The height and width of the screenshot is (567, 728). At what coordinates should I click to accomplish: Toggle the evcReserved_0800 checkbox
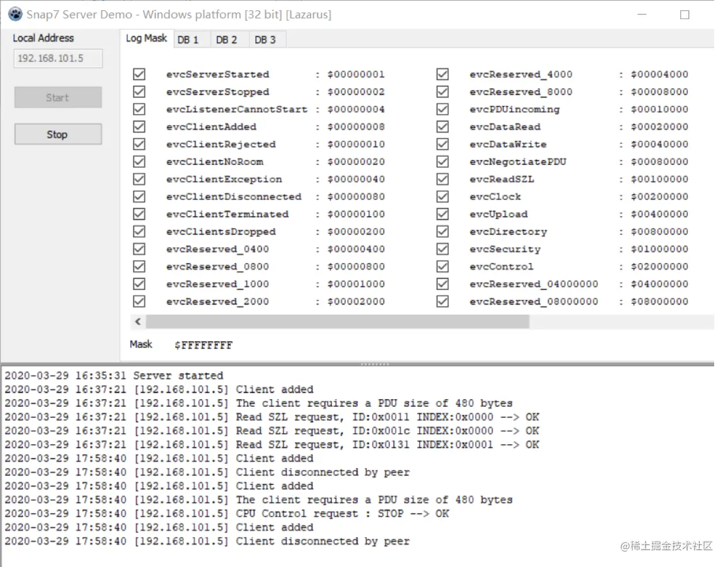pyautogui.click(x=139, y=266)
